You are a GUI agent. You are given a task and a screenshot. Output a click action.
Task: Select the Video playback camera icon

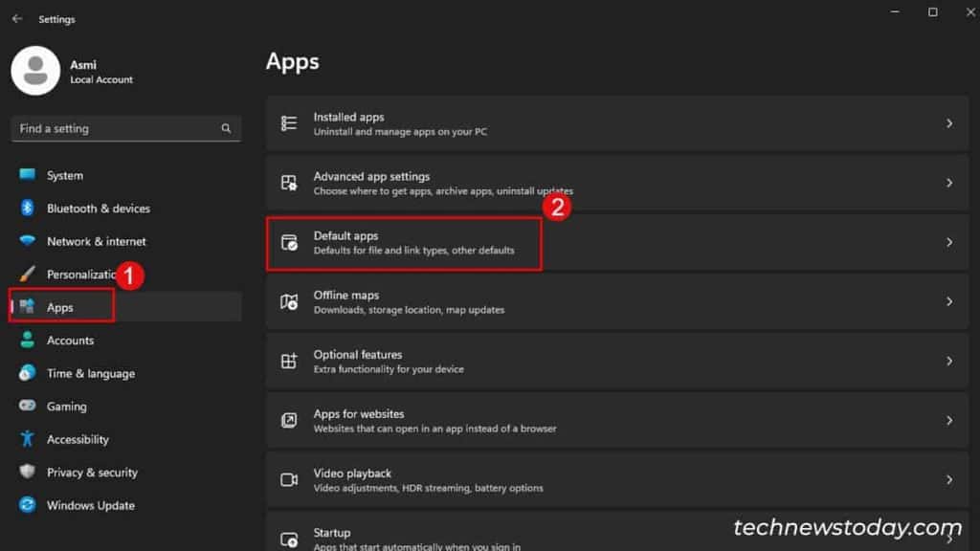(x=288, y=479)
